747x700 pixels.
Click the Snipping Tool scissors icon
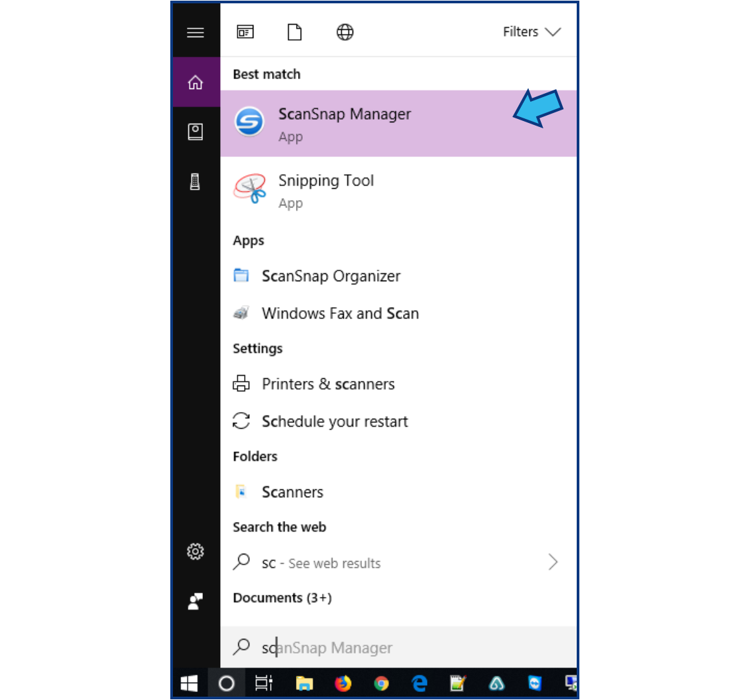(249, 189)
